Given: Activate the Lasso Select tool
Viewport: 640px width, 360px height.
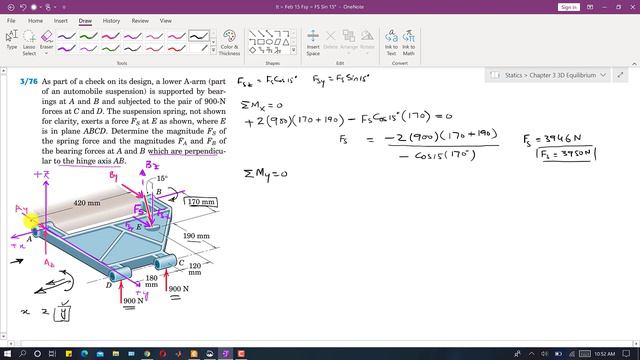Looking at the screenshot, I should (29, 42).
